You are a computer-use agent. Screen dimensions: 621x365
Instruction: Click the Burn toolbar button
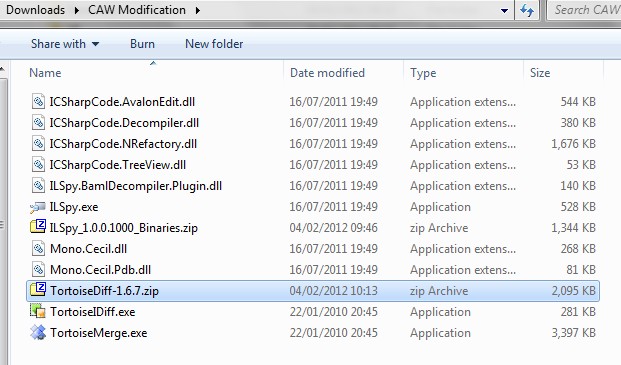point(142,44)
